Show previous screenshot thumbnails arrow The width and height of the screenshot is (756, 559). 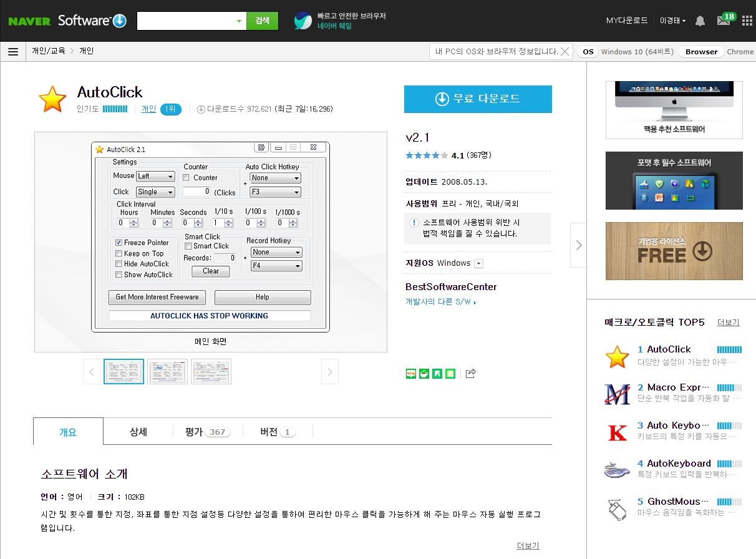[92, 372]
